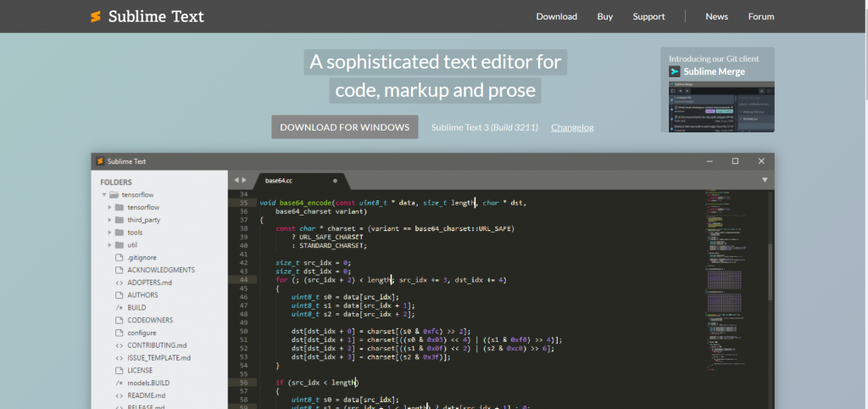Open the Download page

point(556,17)
